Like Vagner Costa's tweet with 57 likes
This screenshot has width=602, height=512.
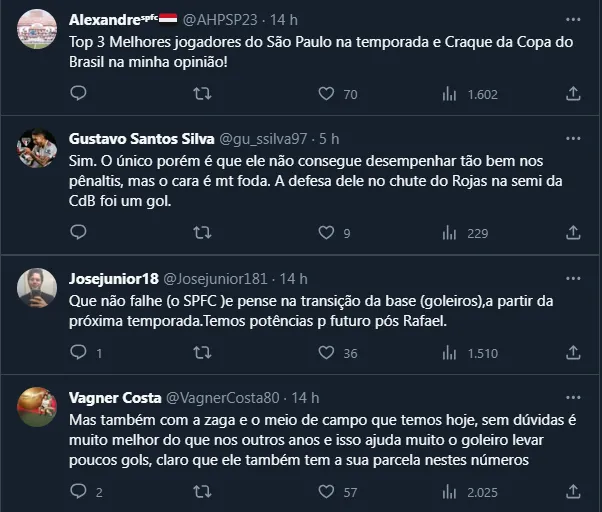tap(326, 491)
